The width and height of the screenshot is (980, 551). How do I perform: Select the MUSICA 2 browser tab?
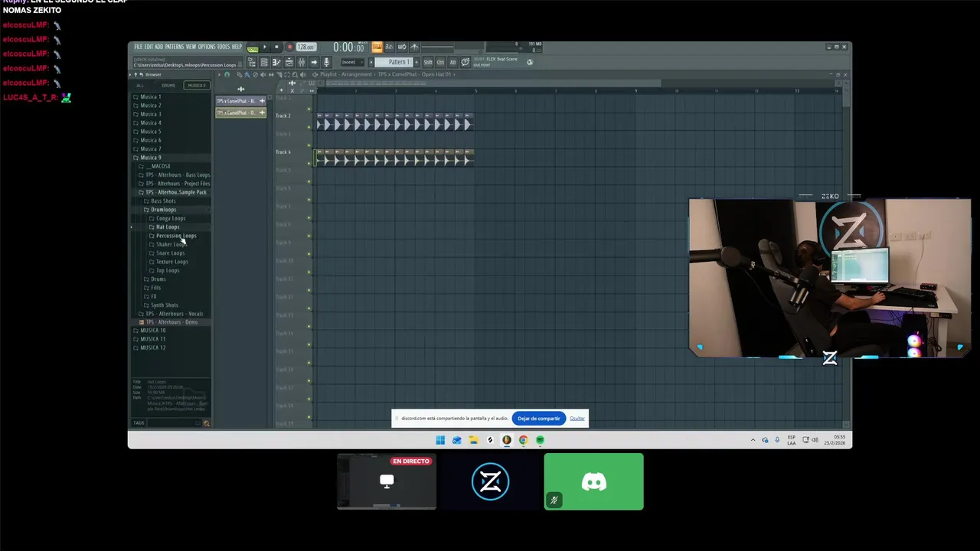[x=197, y=86]
